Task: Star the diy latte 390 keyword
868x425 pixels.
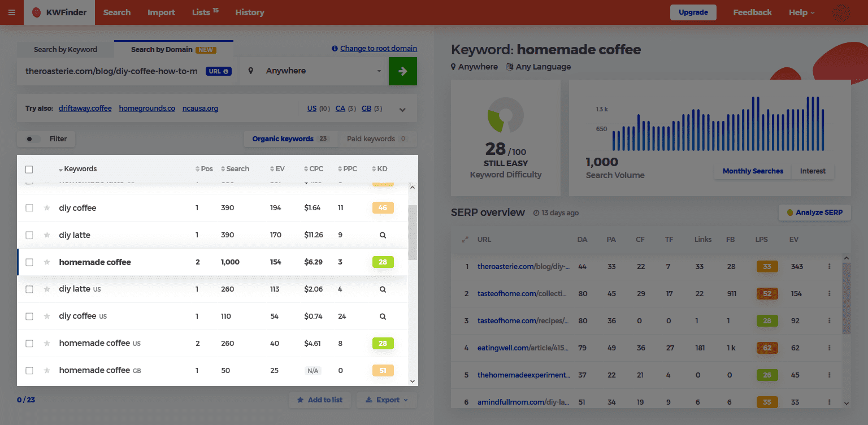Action: (x=47, y=235)
